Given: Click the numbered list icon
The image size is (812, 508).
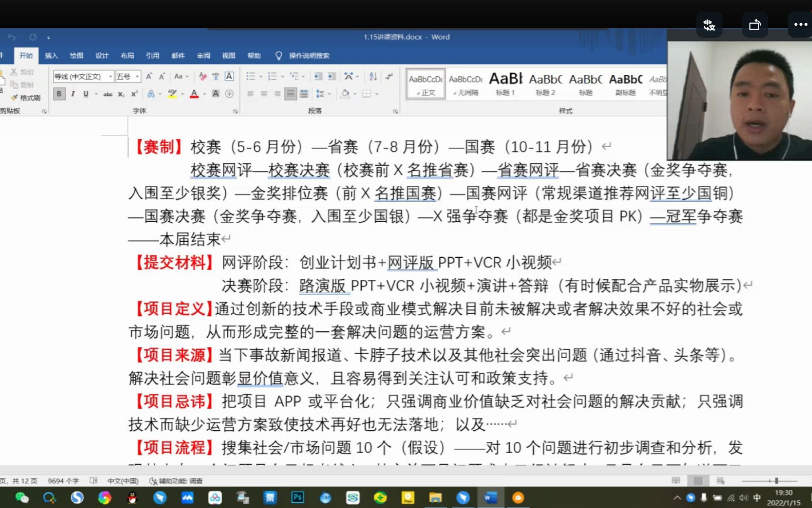Looking at the screenshot, I should [x=272, y=76].
